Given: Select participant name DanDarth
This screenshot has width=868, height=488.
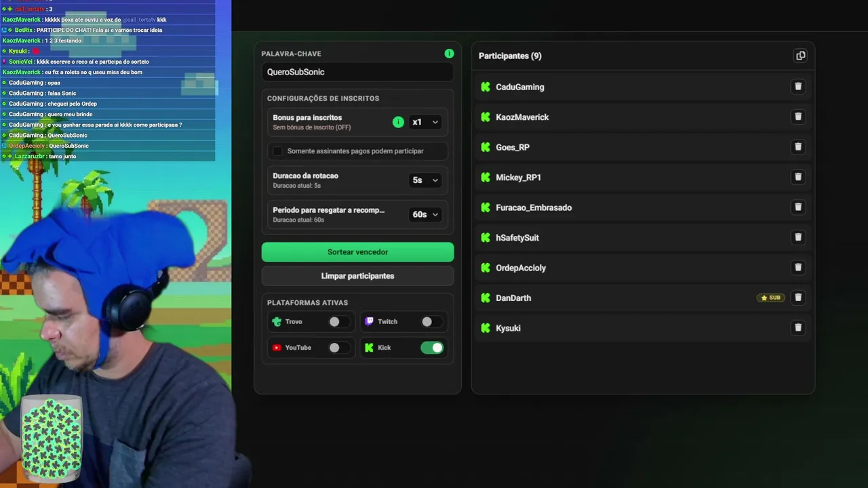Looking at the screenshot, I should [513, 298].
